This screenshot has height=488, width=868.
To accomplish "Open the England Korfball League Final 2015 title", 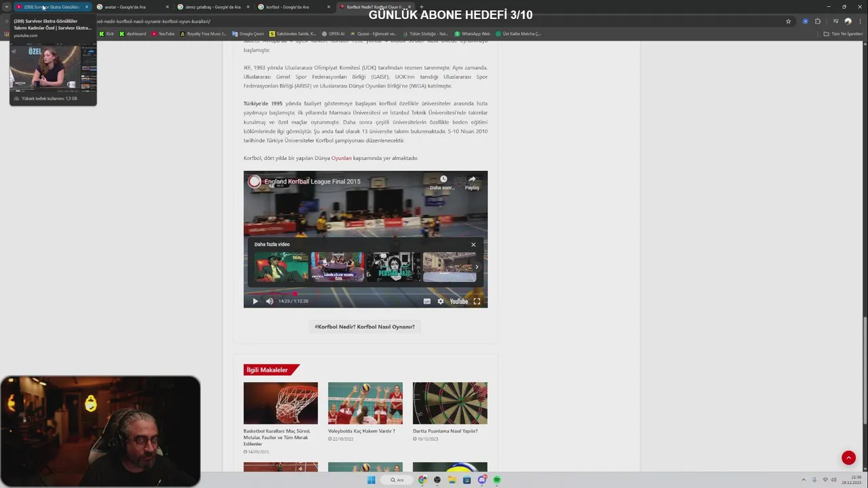I will tap(312, 182).
